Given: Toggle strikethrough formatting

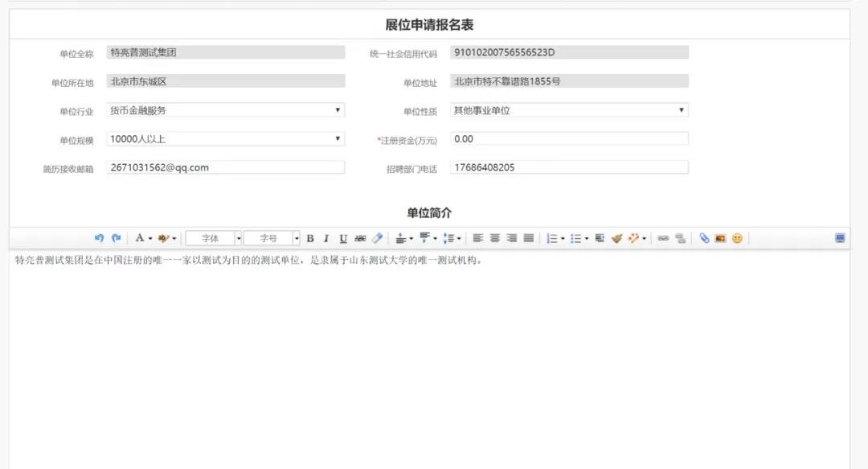Looking at the screenshot, I should pos(360,238).
